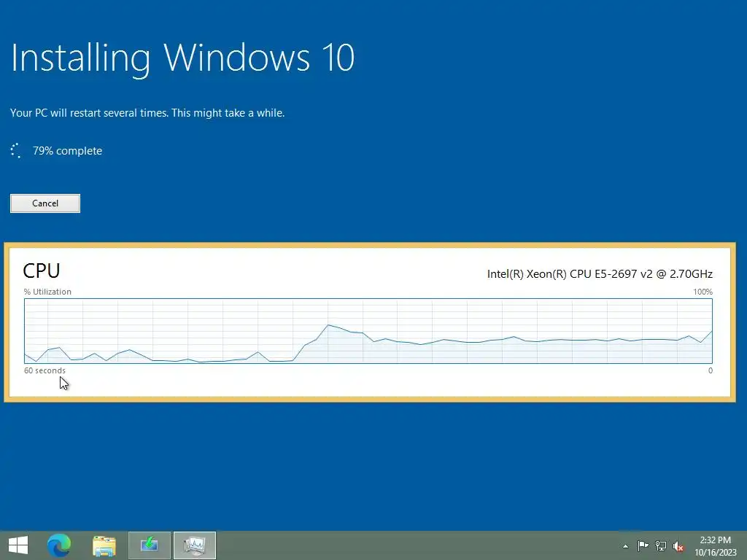Screen dimensions: 747x560
Task: Click the spinning progress indicator
Action: [16, 150]
